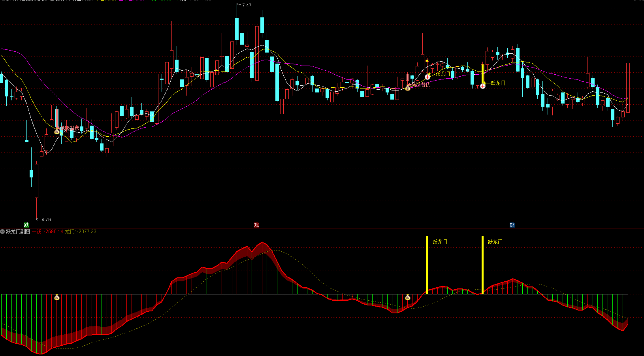This screenshot has width=644, height=356.
Task: Click money bag icon near 底吸潜伏 on right
Action: [408, 88]
